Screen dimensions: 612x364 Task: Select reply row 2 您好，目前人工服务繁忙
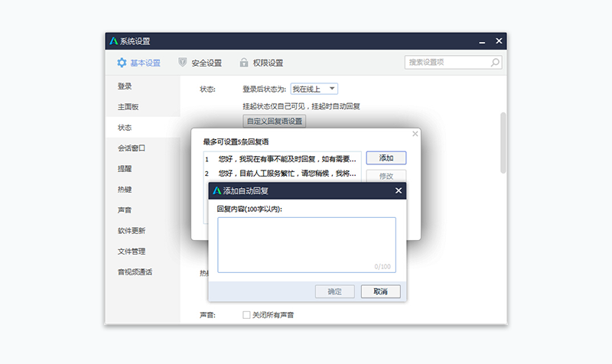pyautogui.click(x=282, y=174)
